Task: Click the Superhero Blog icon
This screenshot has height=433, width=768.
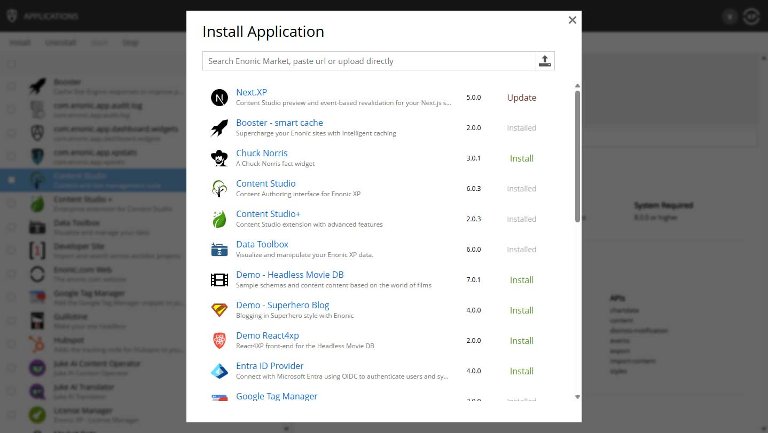Action: [219, 310]
